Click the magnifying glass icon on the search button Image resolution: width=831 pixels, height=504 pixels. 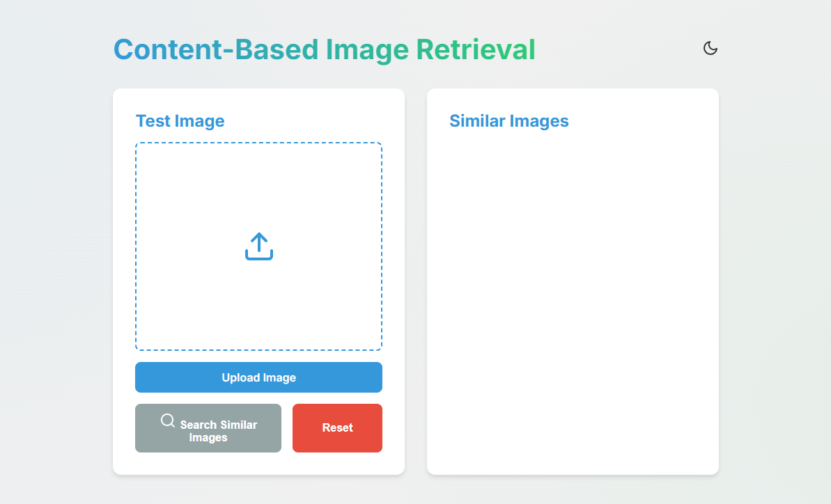[168, 420]
